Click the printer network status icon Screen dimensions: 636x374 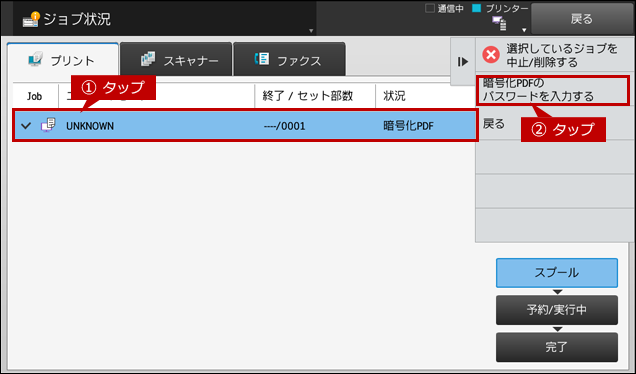499,23
